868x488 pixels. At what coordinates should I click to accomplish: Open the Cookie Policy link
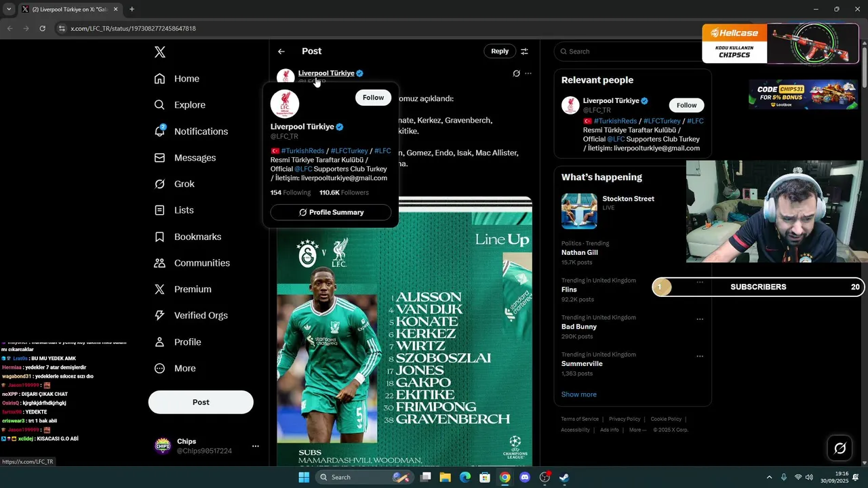pyautogui.click(x=666, y=419)
